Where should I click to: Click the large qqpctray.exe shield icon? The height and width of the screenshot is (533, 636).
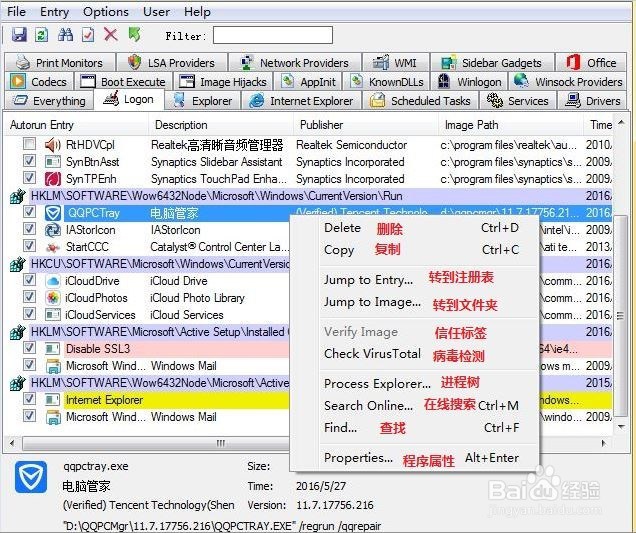tap(31, 477)
